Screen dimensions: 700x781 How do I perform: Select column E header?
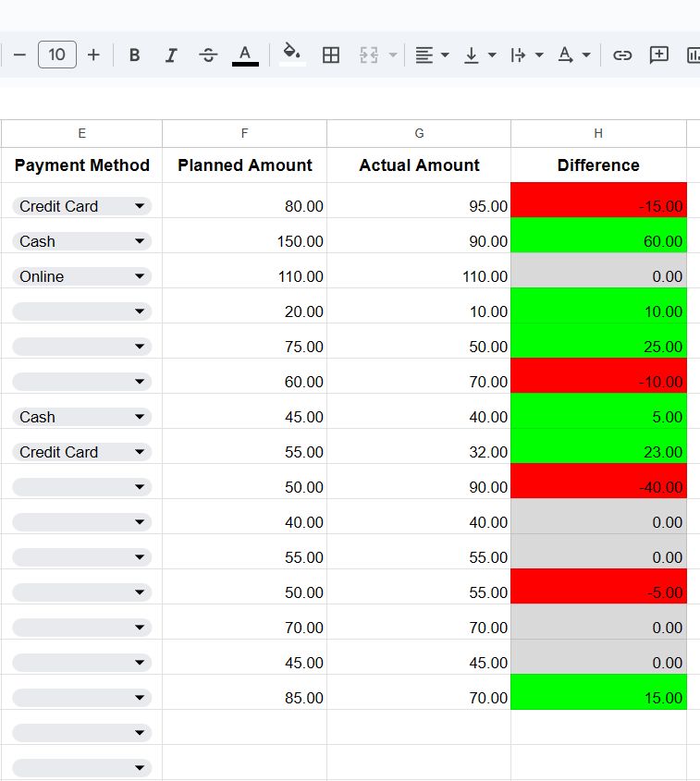coord(81,133)
